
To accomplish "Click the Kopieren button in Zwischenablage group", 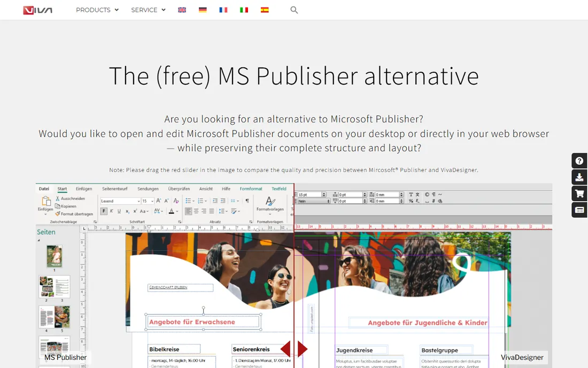I will tap(66, 206).
